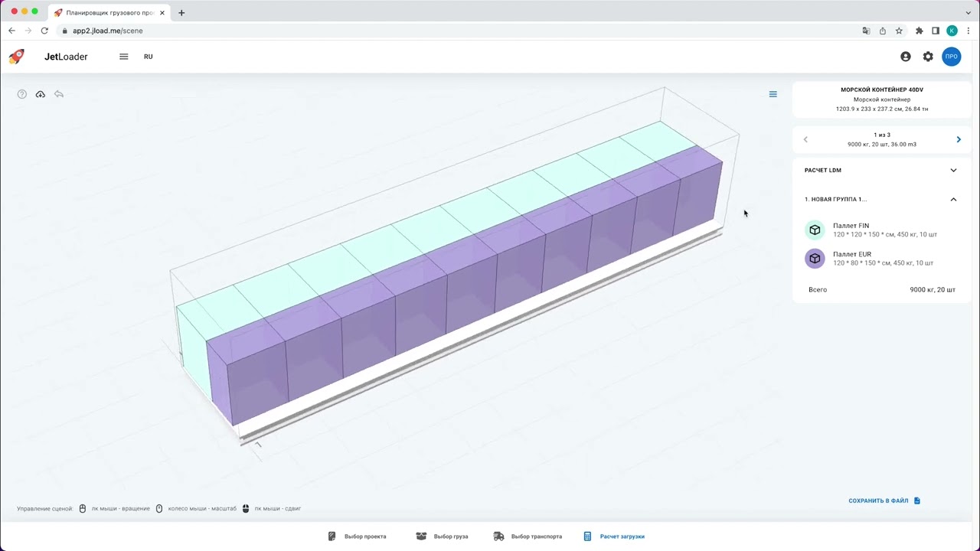Open the hamburger menu next to JetLoader
This screenshot has height=551, width=980.
124,57
